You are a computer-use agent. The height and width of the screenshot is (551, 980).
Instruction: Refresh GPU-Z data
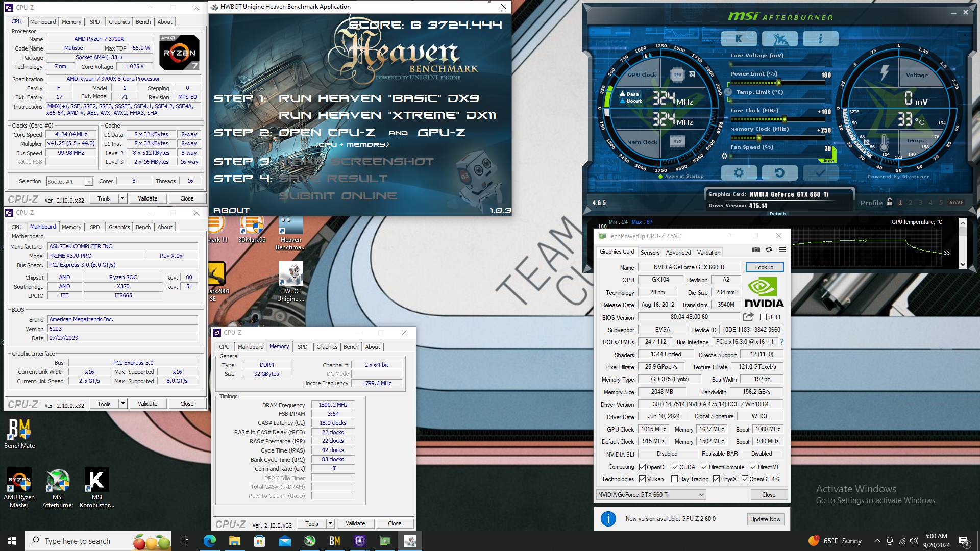pos(769,249)
